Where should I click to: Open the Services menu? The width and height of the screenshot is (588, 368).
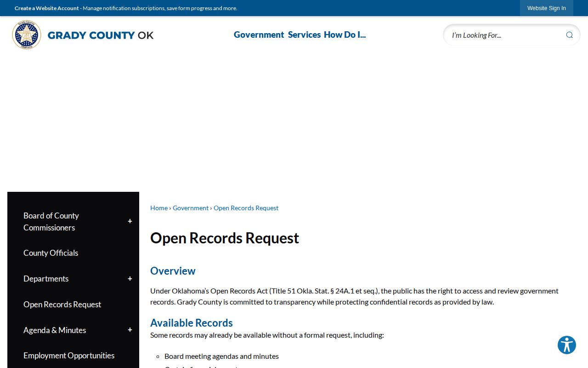point(304,34)
